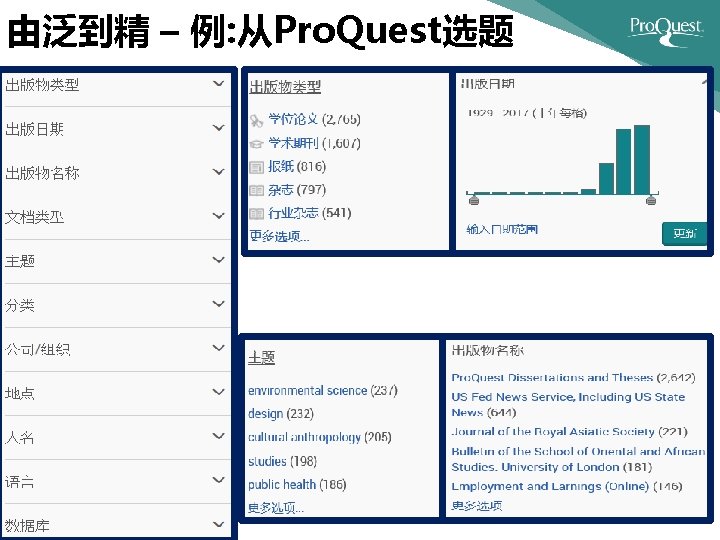Click the ProQuest logo
This screenshot has height=540, width=720.
666,30
